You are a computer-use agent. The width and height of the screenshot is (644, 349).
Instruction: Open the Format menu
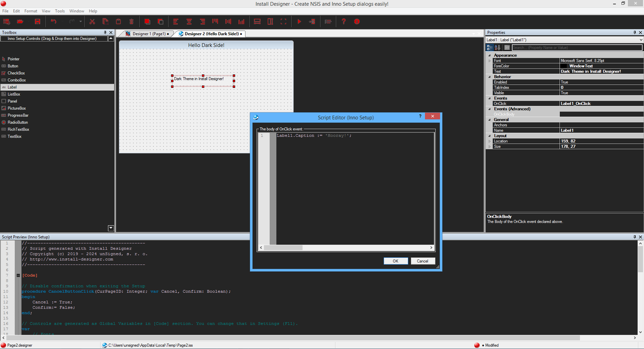coord(31,11)
